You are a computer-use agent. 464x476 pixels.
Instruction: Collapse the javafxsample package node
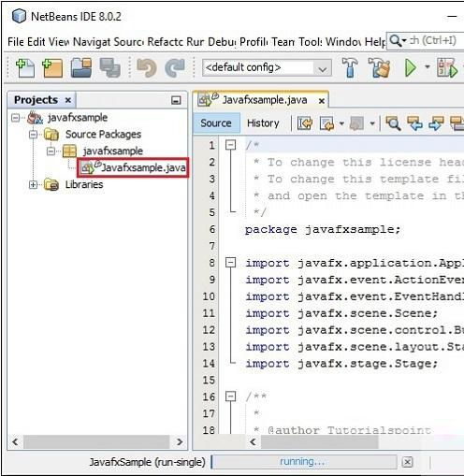[x=51, y=151]
